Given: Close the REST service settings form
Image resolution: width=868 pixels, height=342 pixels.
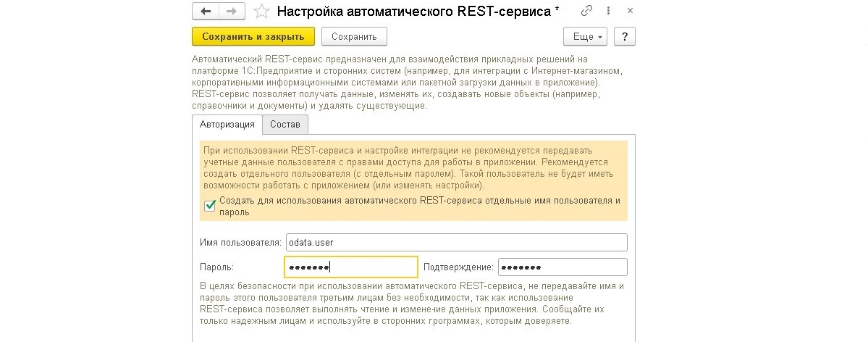Looking at the screenshot, I should click(631, 11).
